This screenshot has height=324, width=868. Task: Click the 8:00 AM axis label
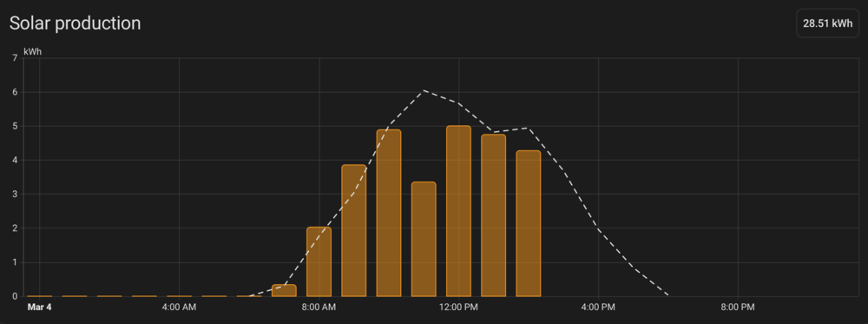(319, 307)
